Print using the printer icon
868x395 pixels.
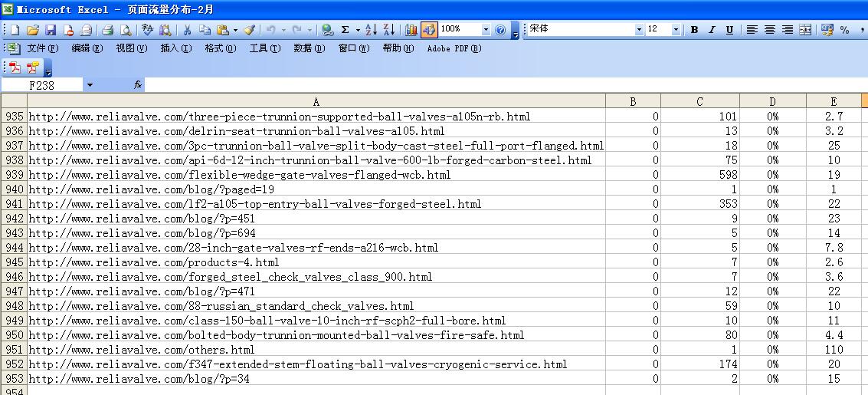[x=86, y=30]
